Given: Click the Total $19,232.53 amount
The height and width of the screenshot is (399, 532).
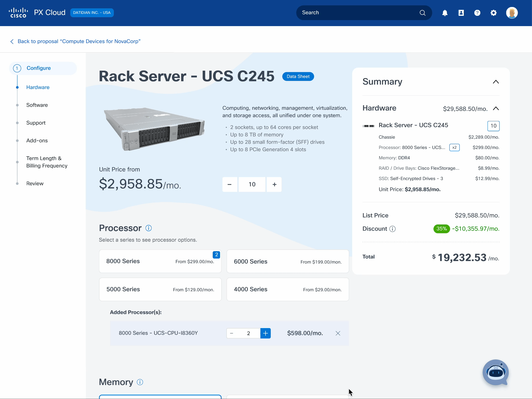Looking at the screenshot, I should click(x=465, y=258).
